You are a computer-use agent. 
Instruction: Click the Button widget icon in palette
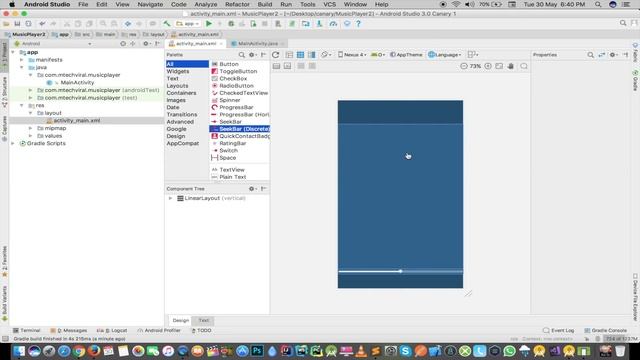pyautogui.click(x=215, y=64)
